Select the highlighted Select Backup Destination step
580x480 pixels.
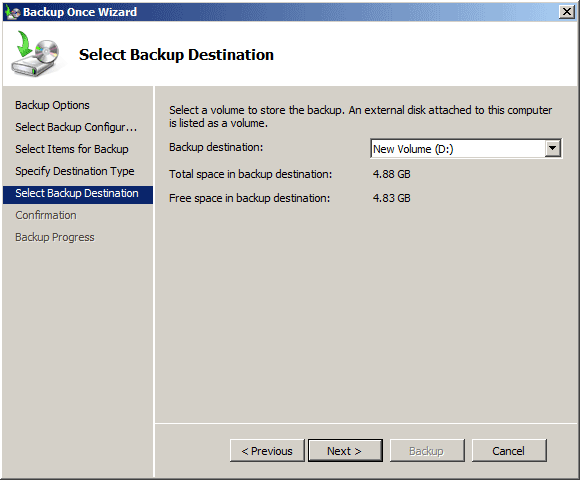78,193
